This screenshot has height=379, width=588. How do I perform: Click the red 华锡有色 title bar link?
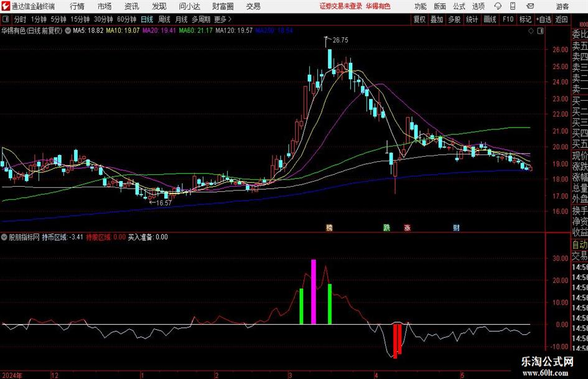(378, 6)
